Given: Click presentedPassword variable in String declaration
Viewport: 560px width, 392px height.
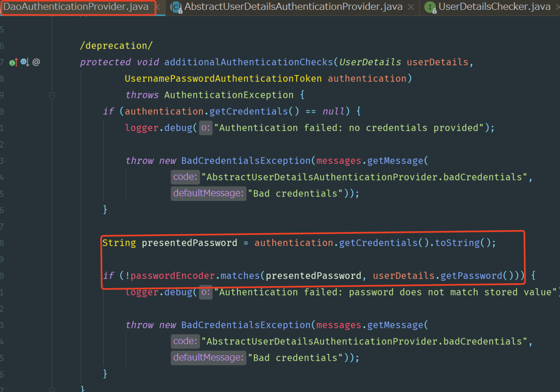Looking at the screenshot, I should [x=189, y=243].
